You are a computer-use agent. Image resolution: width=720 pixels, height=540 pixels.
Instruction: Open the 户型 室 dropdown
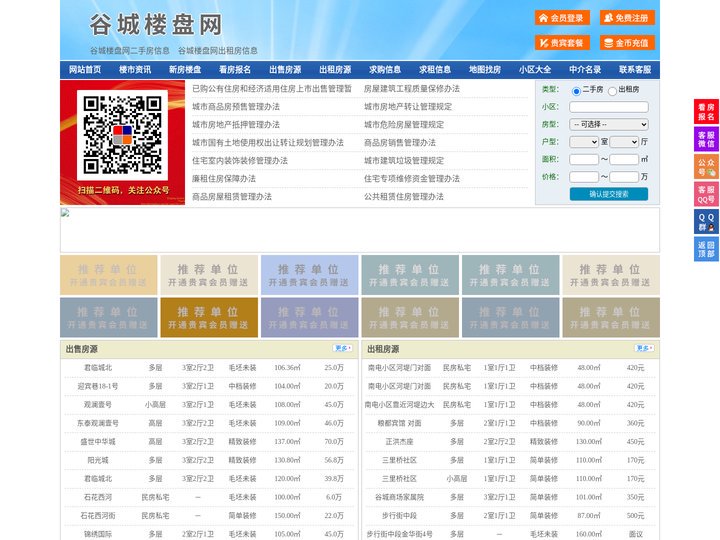click(584, 142)
